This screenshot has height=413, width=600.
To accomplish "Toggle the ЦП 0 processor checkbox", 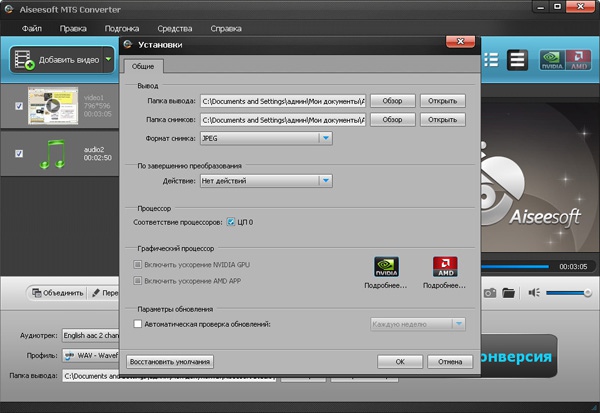I will (x=231, y=222).
